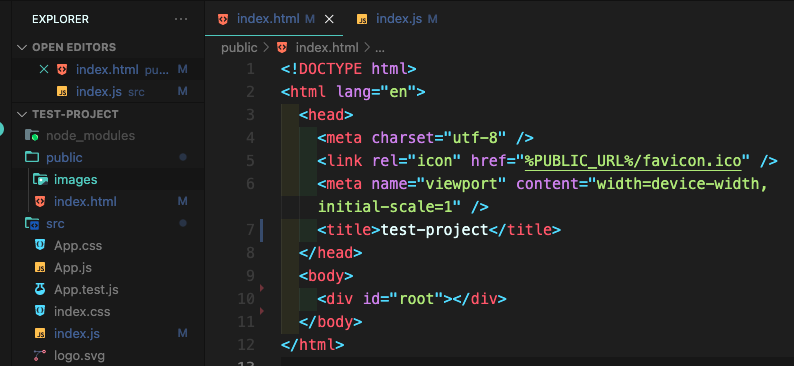This screenshot has width=794, height=366.
Task: Open App.css file
Action: [109, 246]
